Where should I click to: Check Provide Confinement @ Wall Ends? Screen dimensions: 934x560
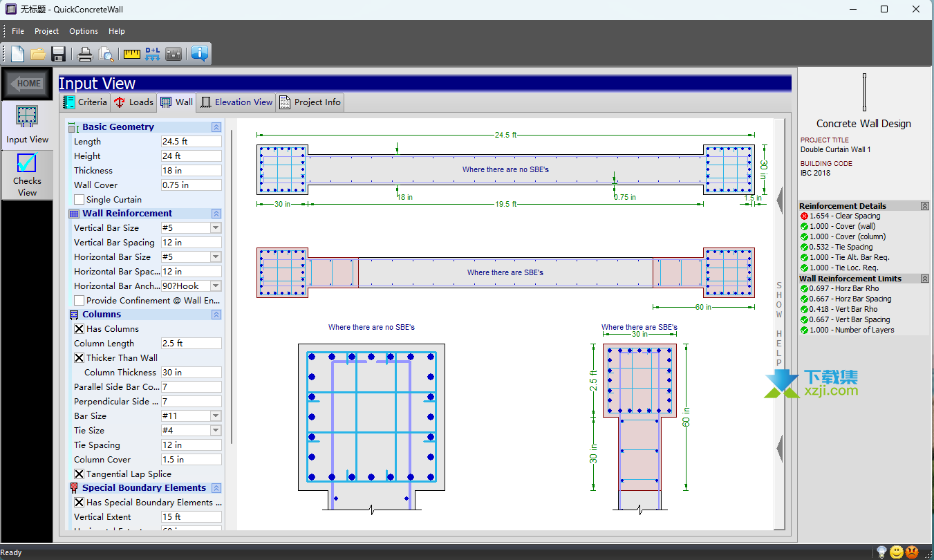click(x=79, y=301)
